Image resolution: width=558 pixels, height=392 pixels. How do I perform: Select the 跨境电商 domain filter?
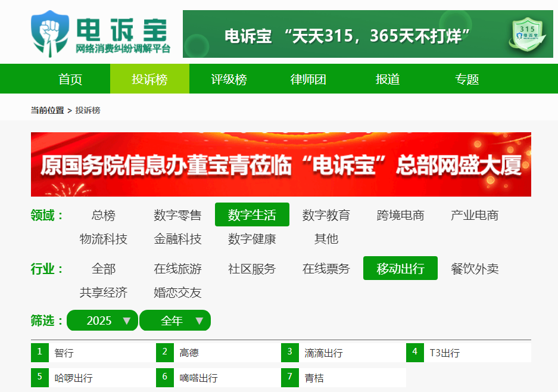click(400, 215)
